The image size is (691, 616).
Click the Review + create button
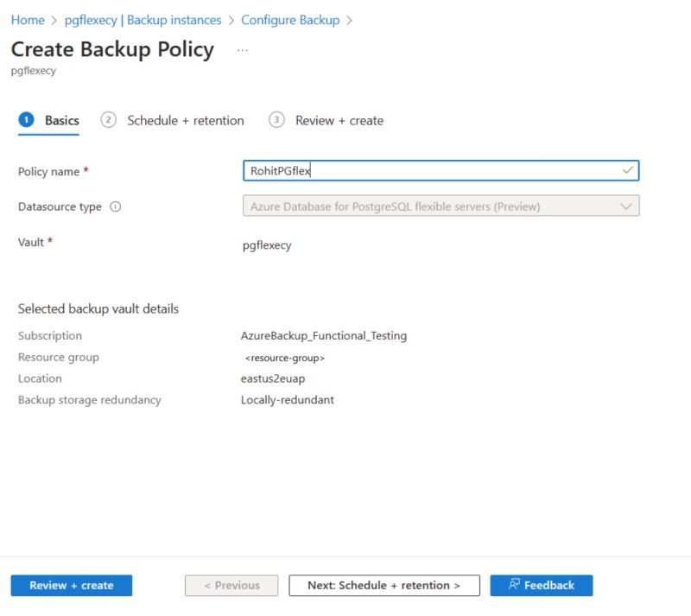click(70, 585)
